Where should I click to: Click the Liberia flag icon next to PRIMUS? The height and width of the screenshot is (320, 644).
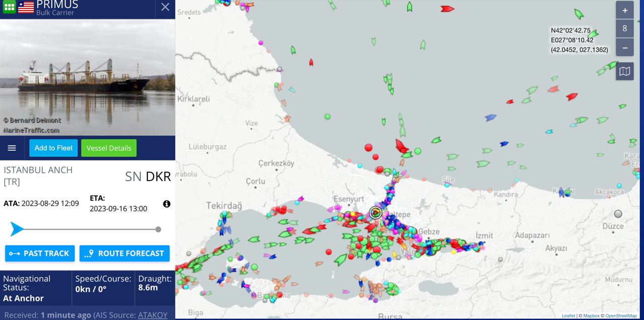(x=26, y=7)
